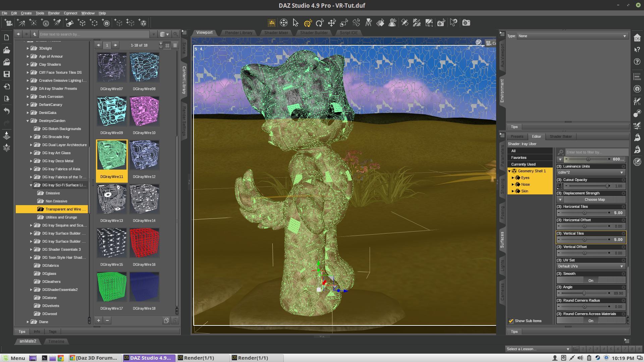
Task: Toggle Round Corners Across Materials On
Action: point(591,321)
